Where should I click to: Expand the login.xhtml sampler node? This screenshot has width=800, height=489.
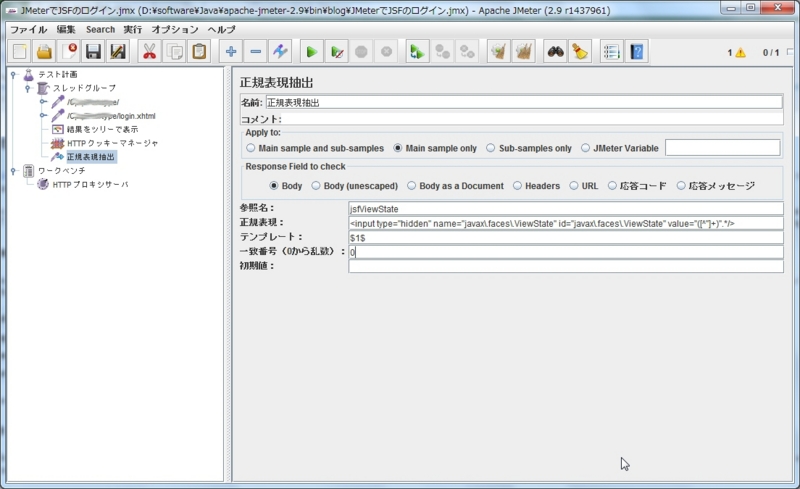pos(43,116)
